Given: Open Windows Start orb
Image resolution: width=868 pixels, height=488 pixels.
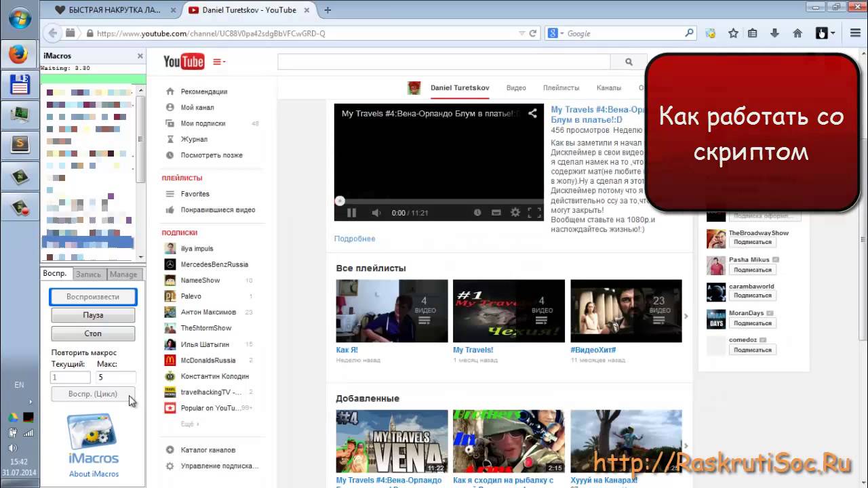Looking at the screenshot, I should (19, 17).
